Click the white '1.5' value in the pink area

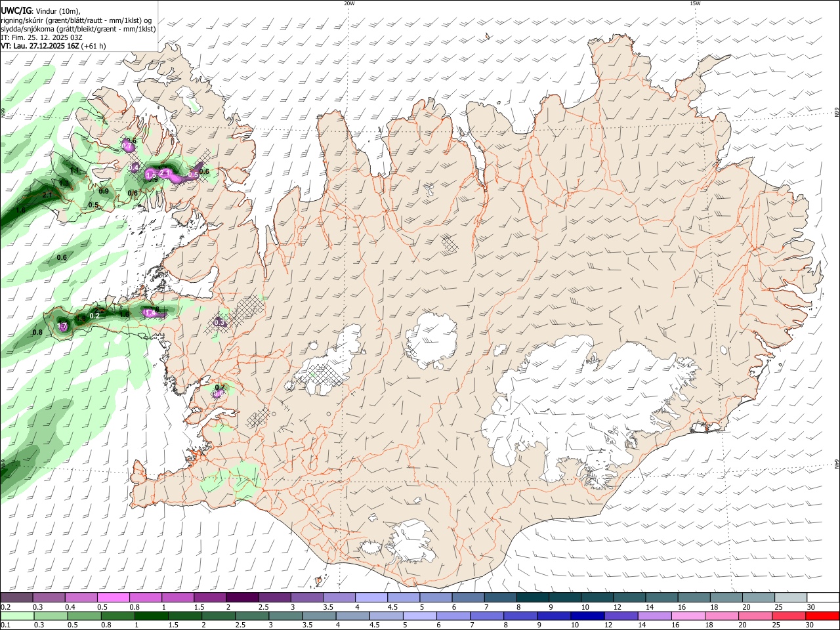151,175
